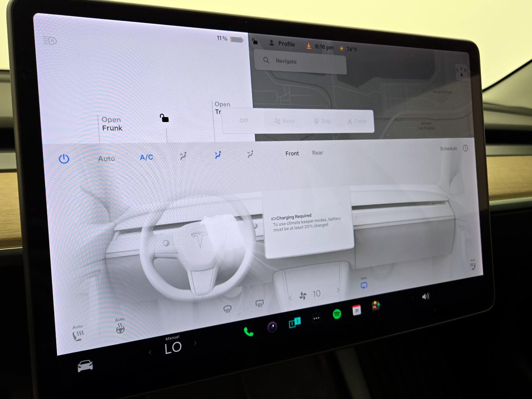
Task: Open the Calendar app
Action: [x=357, y=310]
